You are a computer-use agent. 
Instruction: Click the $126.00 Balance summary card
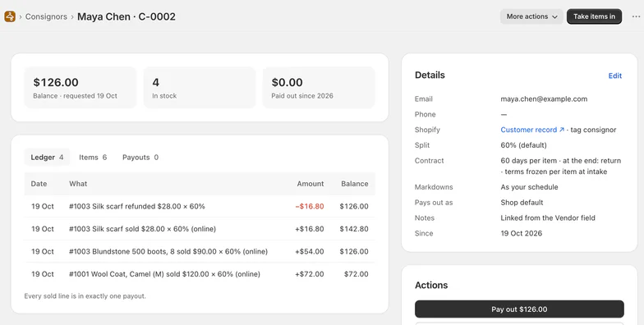point(80,88)
